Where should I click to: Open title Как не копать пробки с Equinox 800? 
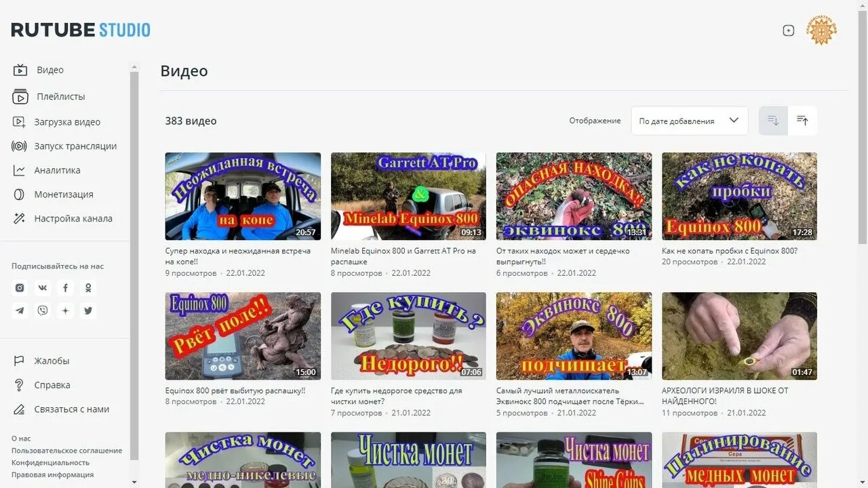pyautogui.click(x=730, y=251)
